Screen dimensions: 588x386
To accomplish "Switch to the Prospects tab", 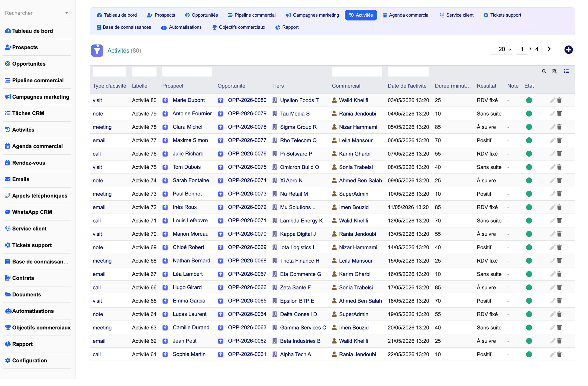I will coord(161,15).
